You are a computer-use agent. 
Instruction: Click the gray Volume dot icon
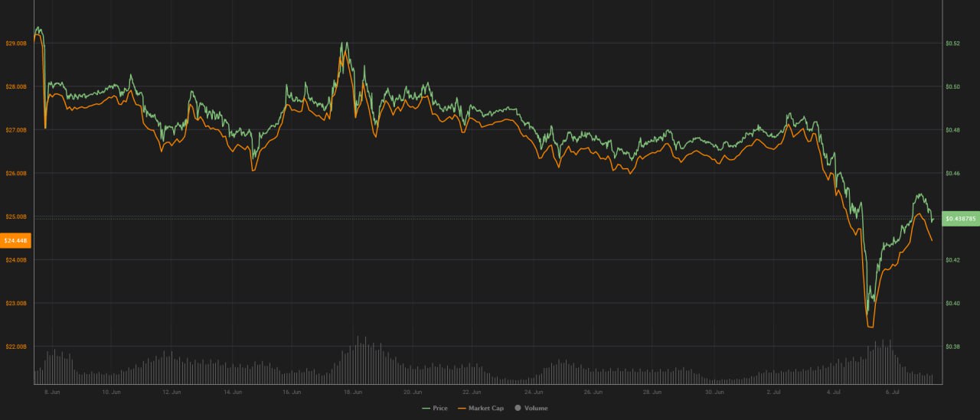point(518,409)
